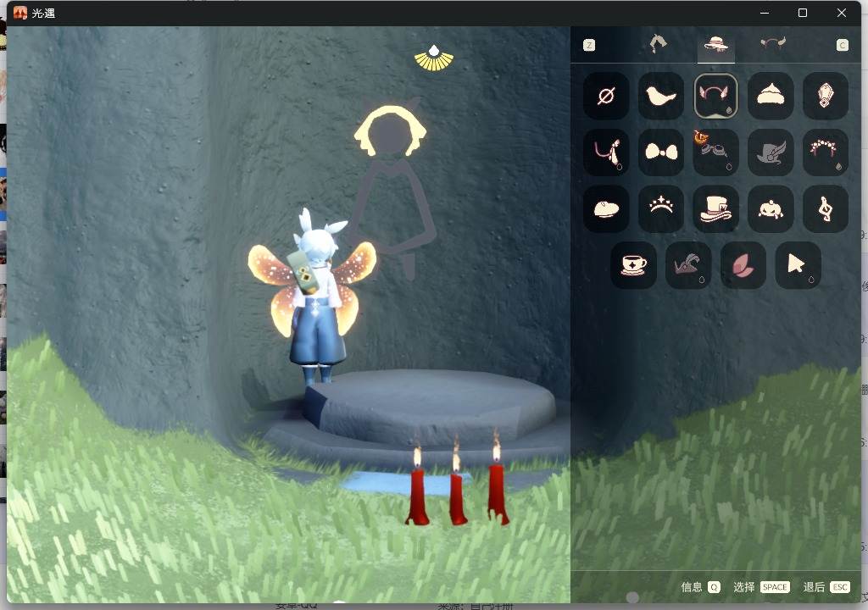Pick the star tiara headpiece
The width and height of the screenshot is (868, 610).
[661, 208]
